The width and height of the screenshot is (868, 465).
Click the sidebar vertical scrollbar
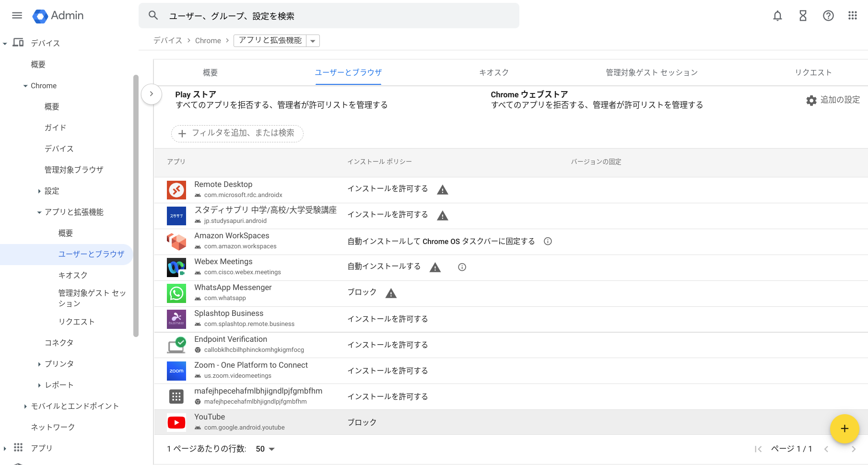(x=136, y=206)
